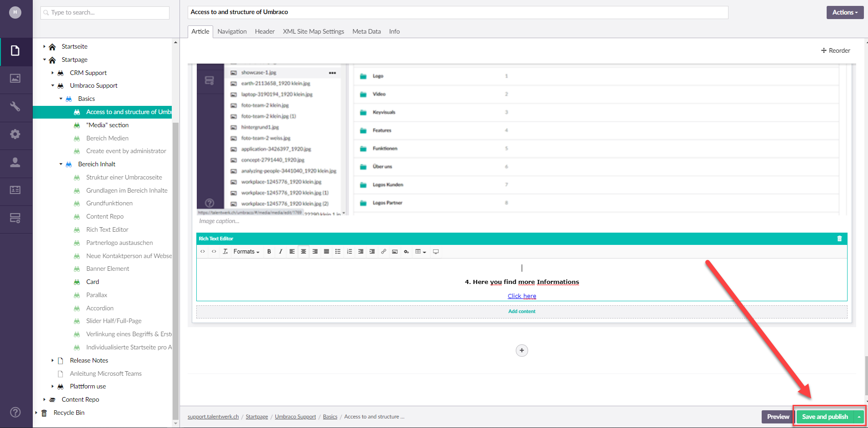Click the Save and publish button

(825, 417)
